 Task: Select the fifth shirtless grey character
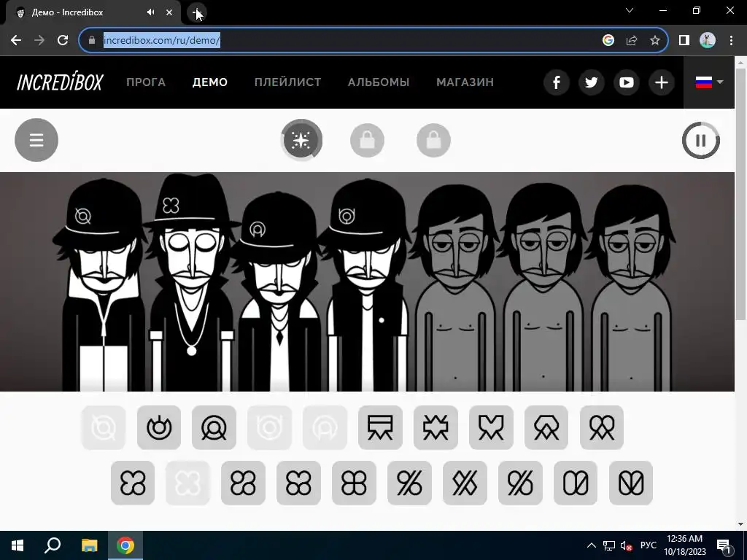(455, 288)
